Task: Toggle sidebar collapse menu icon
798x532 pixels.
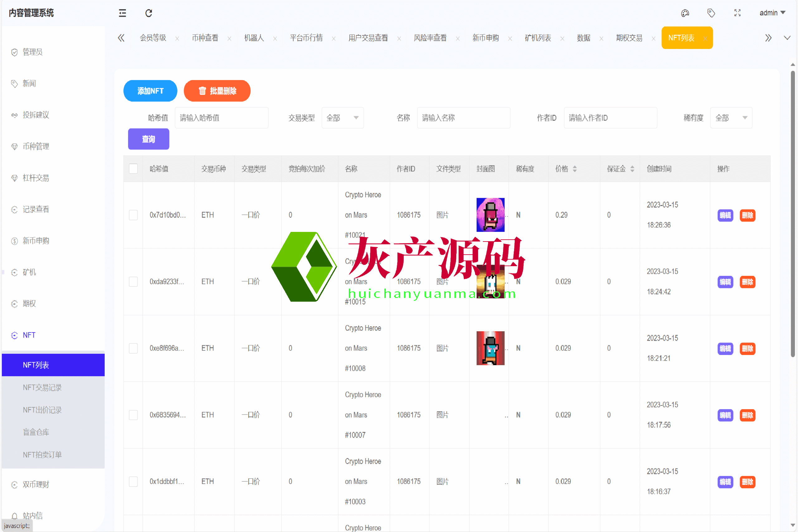Action: pos(123,13)
